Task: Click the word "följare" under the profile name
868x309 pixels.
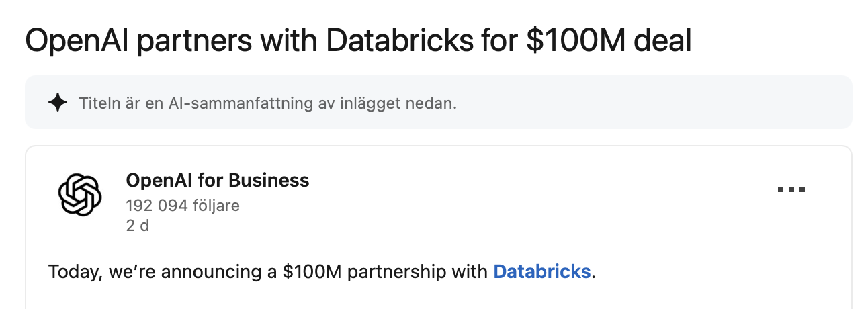Action: coord(215,205)
